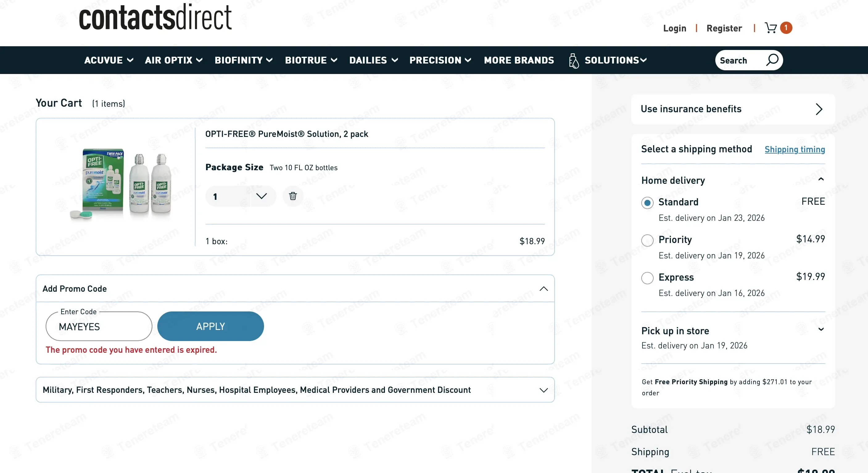Open the Shipping timing link

795,150
